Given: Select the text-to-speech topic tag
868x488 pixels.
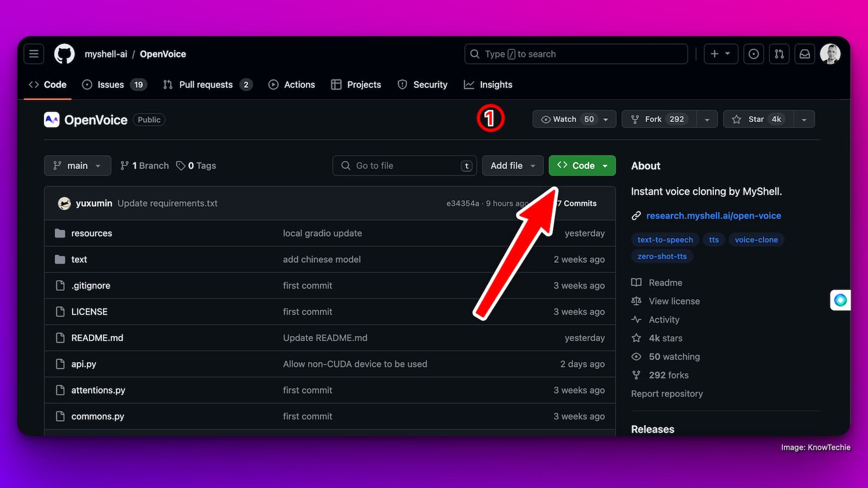Looking at the screenshot, I should [x=665, y=240].
